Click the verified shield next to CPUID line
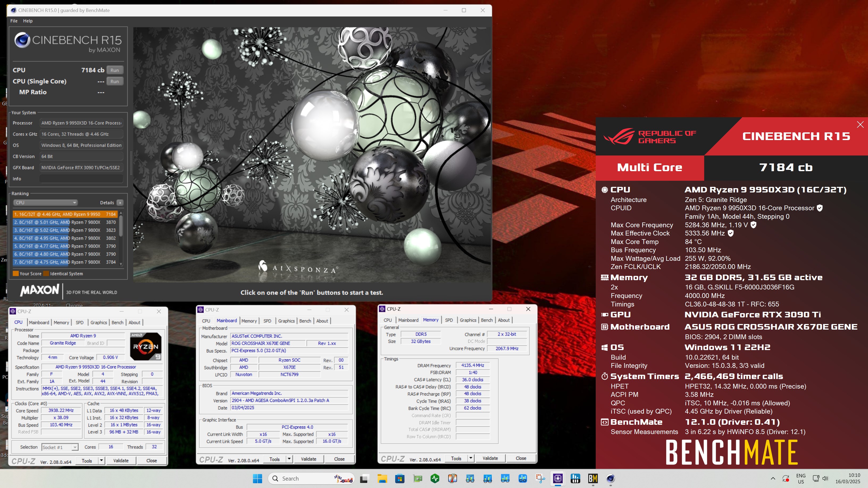Screen dimensions: 868x488 click(x=820, y=208)
